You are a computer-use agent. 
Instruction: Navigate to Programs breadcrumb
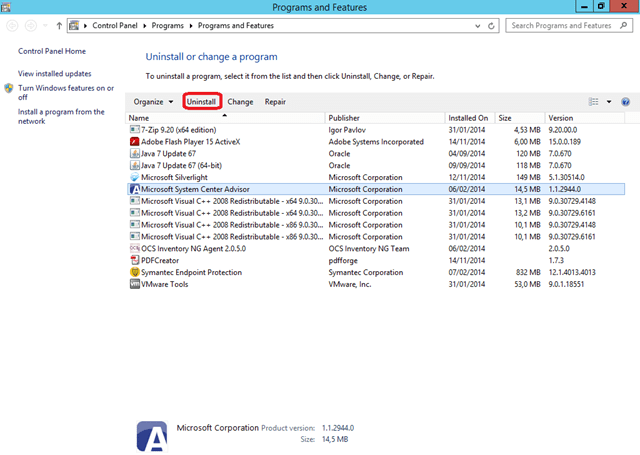click(x=168, y=26)
